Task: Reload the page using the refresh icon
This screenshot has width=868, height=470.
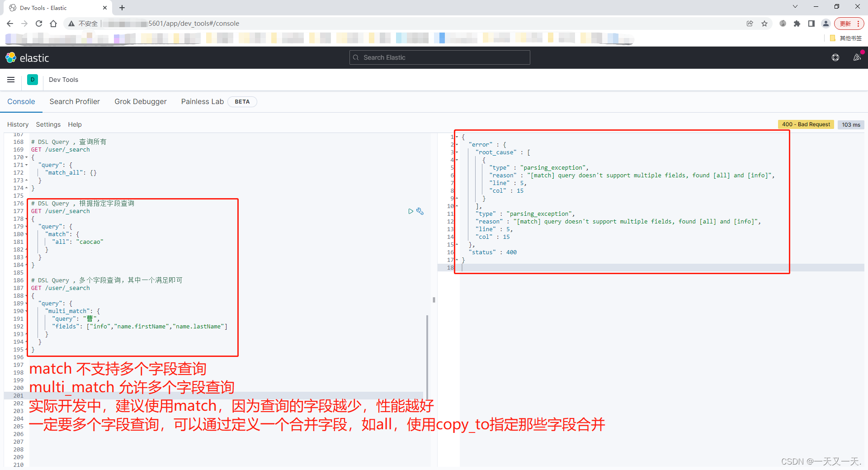Action: click(39, 24)
